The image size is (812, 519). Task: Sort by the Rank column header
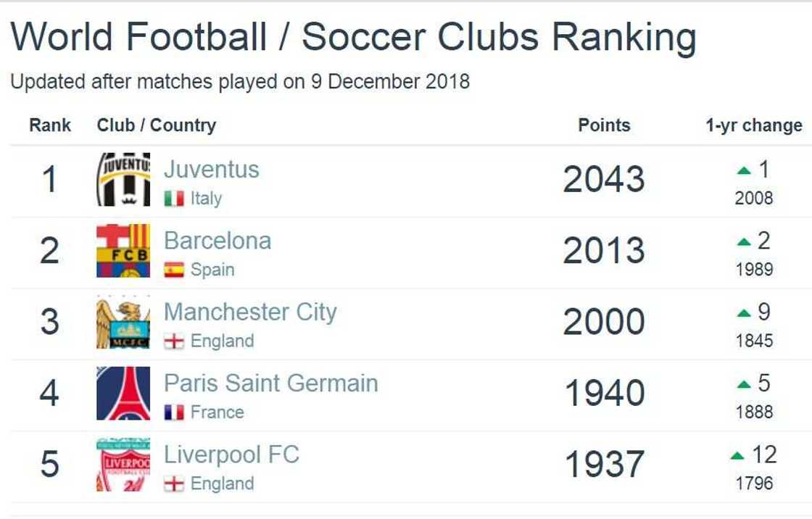(50, 125)
